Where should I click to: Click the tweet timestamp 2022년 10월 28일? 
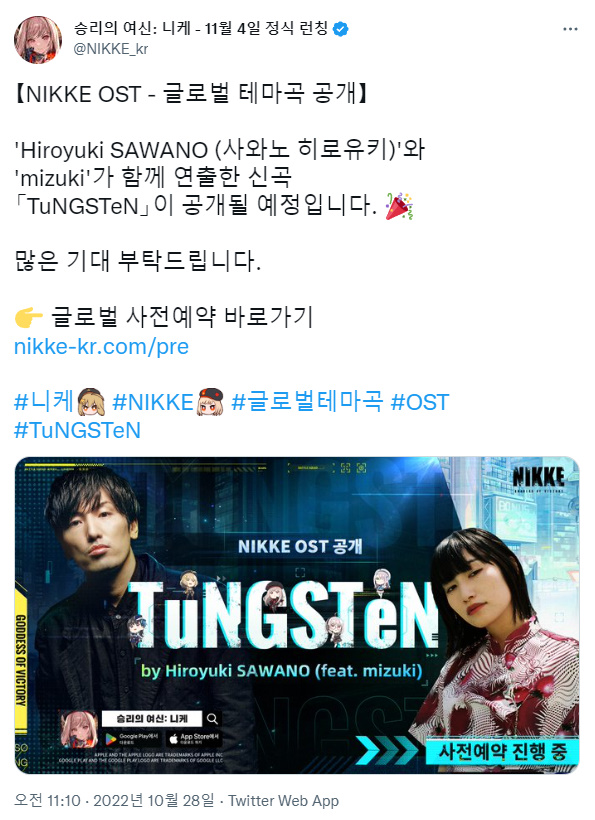[154, 800]
